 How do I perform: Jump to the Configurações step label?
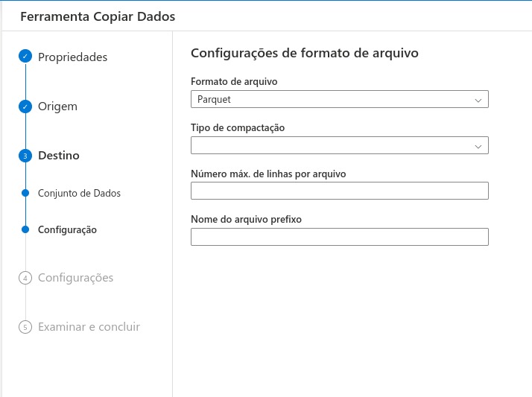click(75, 278)
